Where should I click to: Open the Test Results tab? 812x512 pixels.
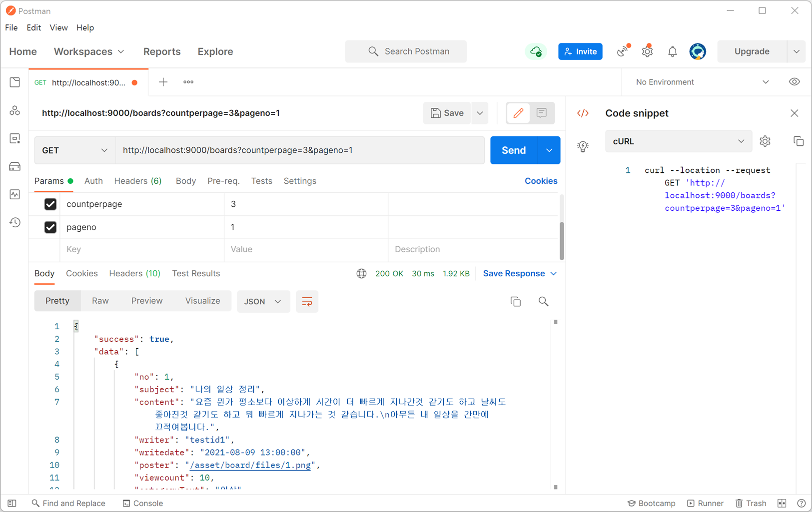(196, 274)
